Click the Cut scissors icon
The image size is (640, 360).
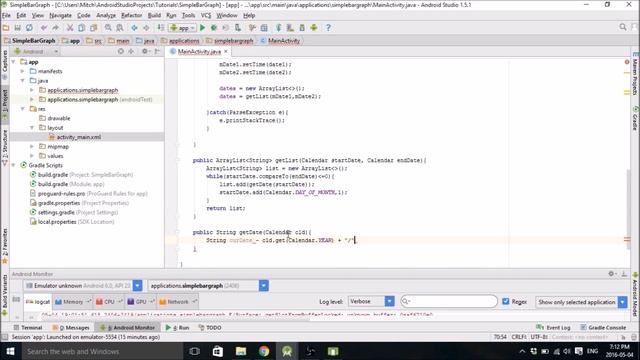tap(70, 28)
